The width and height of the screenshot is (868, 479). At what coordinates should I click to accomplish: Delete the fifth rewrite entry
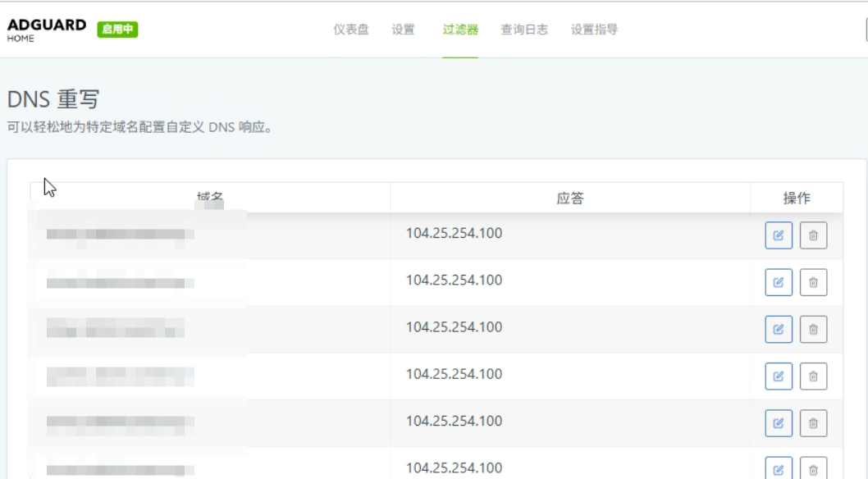coord(812,422)
